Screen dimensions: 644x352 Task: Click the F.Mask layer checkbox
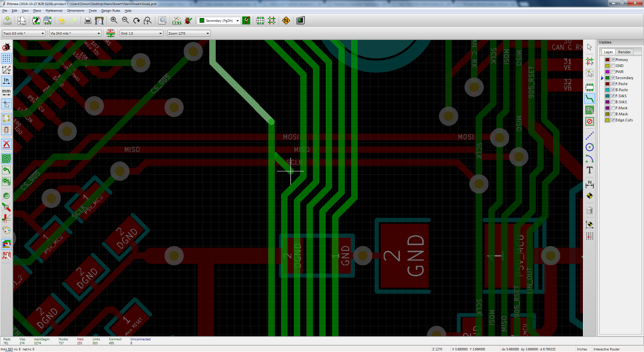point(613,108)
